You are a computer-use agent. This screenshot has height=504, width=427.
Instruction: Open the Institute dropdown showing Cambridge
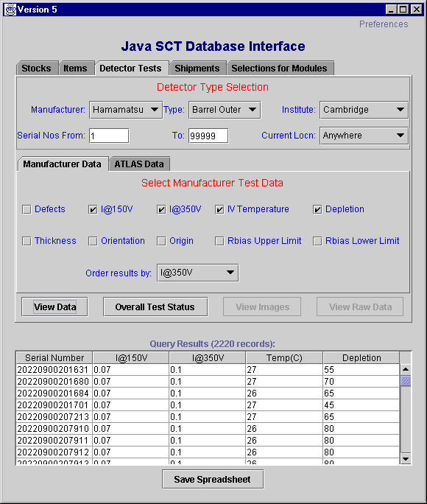tap(364, 110)
